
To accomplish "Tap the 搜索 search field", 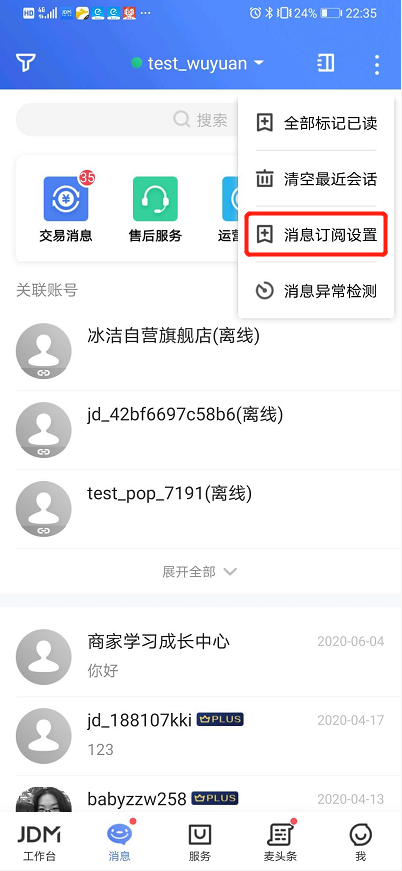I will pyautogui.click(x=129, y=119).
